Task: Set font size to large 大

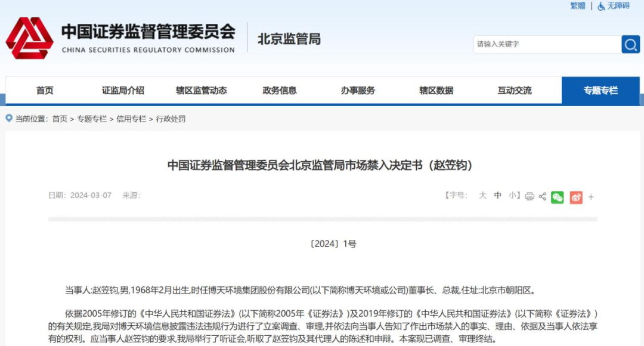Action: 482,195
